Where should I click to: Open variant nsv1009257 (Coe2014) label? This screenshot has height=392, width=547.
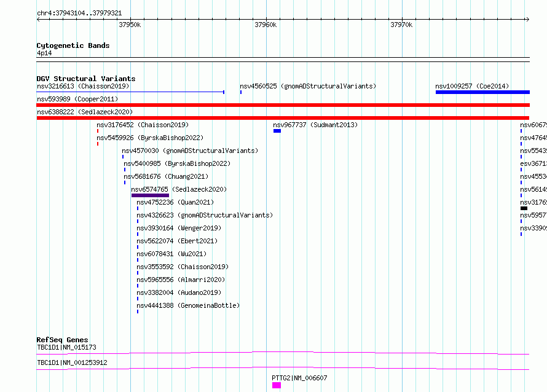[x=472, y=86]
